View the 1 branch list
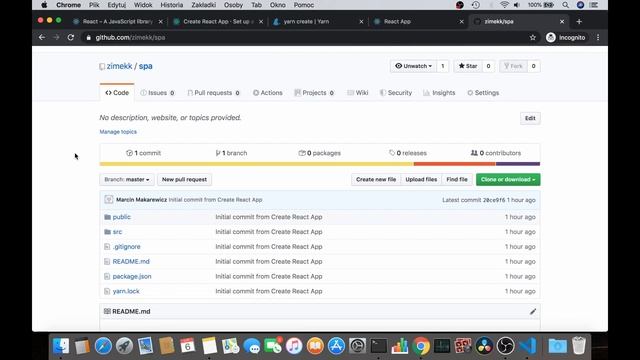640x360 pixels. (231, 153)
